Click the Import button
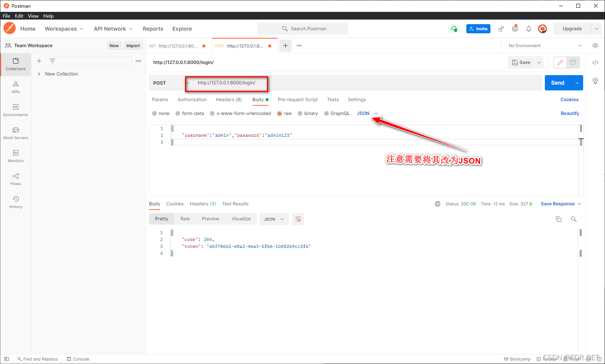This screenshot has width=605, height=364. (x=133, y=46)
